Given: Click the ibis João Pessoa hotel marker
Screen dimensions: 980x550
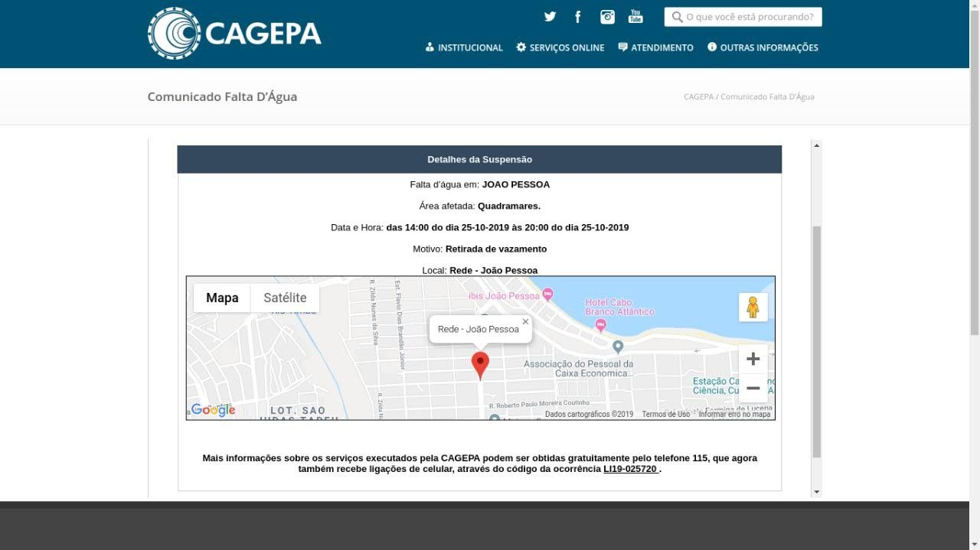Looking at the screenshot, I should [x=547, y=295].
